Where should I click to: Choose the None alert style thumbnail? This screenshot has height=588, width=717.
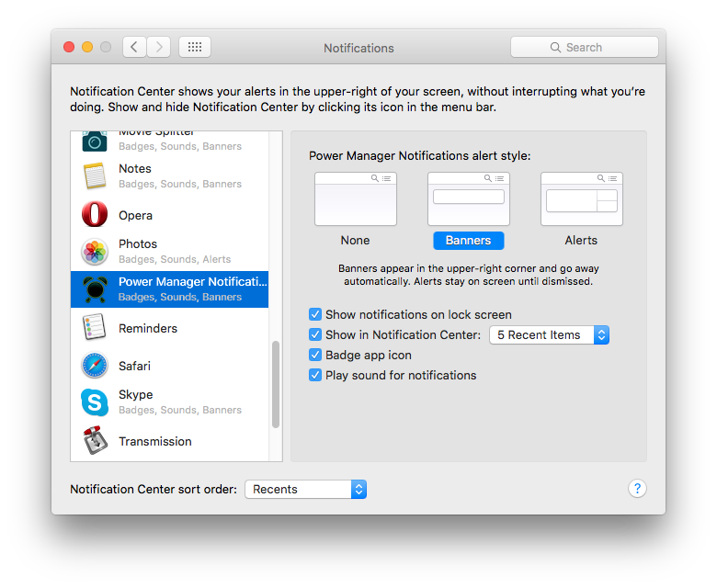(356, 198)
